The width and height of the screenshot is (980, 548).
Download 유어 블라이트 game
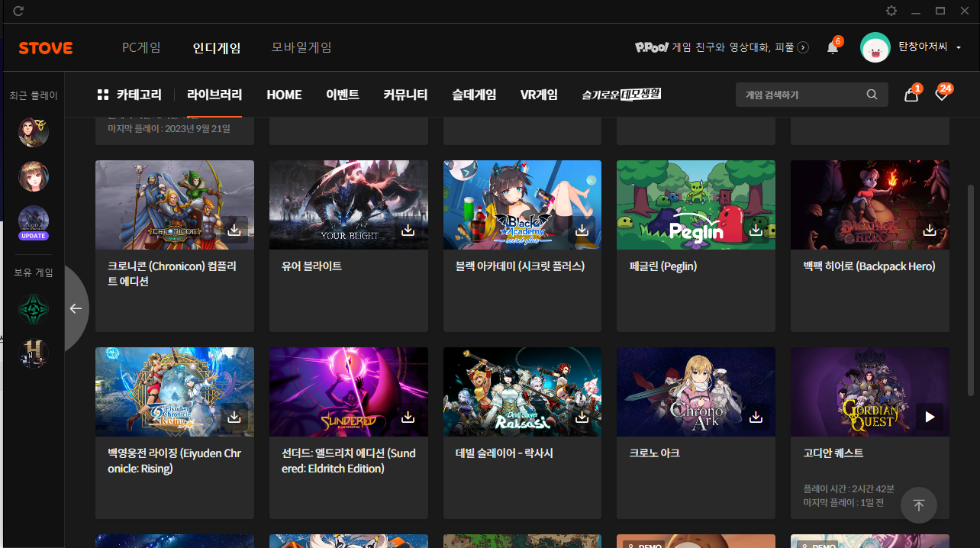pyautogui.click(x=408, y=230)
